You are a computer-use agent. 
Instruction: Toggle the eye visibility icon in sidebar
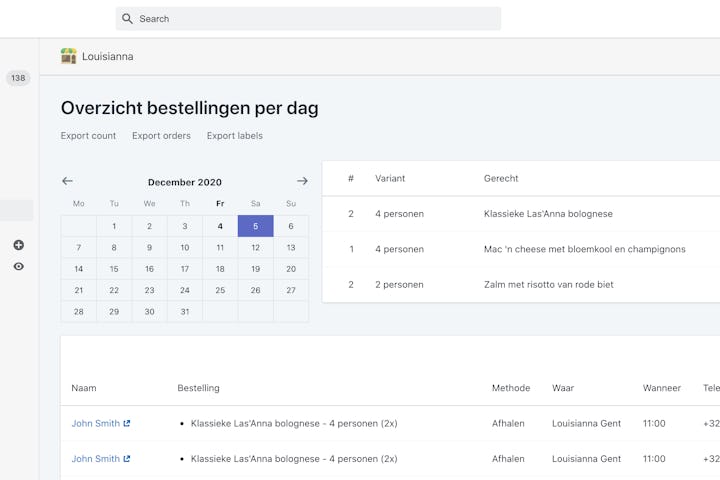18,267
